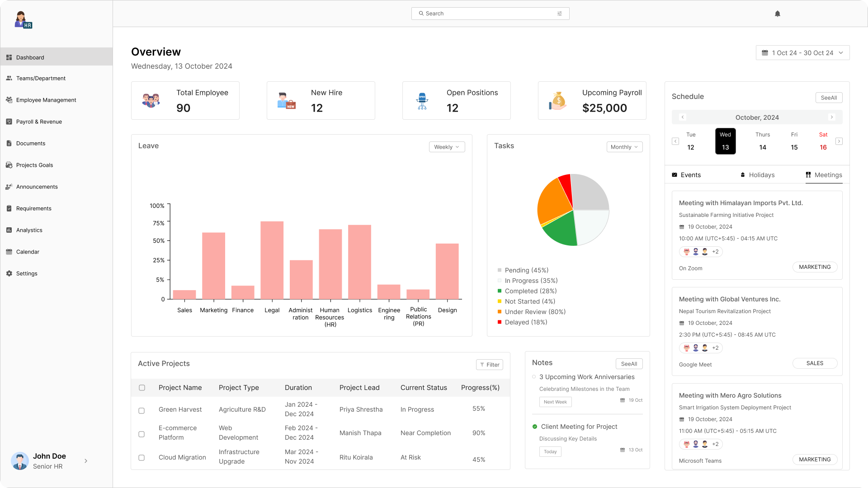Click the Today note tag
Image resolution: width=868 pixels, height=488 pixels.
point(550,451)
